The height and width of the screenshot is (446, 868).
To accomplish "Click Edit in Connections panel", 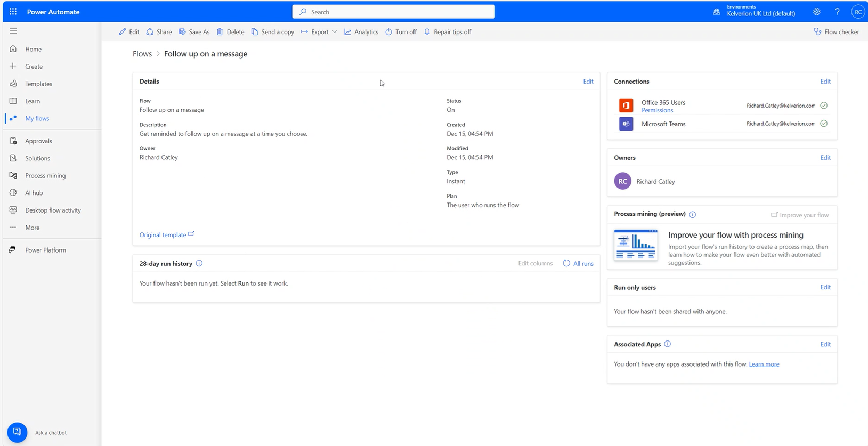I will 825,82.
